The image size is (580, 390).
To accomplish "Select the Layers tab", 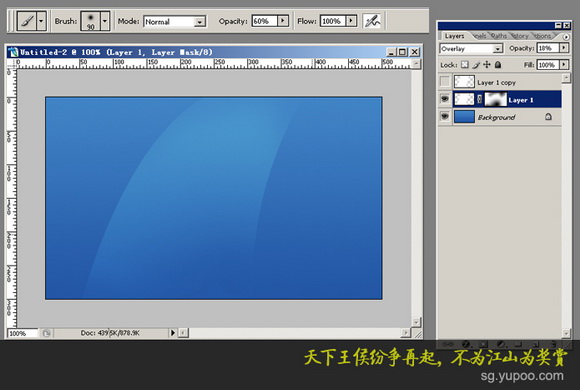I will (x=454, y=36).
